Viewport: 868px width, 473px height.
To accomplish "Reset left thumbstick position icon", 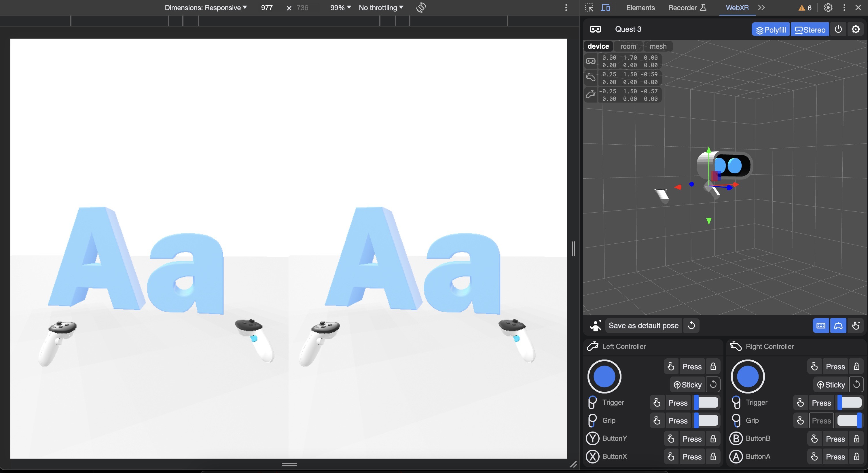I will pos(713,384).
